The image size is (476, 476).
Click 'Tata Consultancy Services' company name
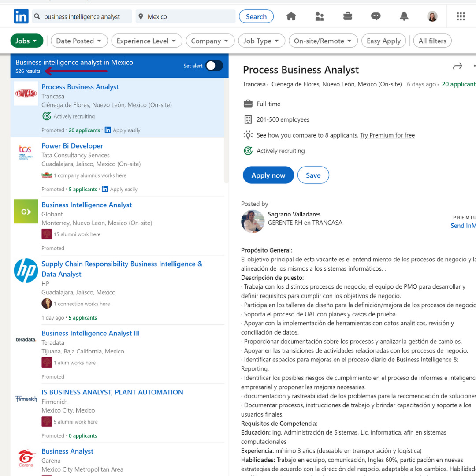76,155
